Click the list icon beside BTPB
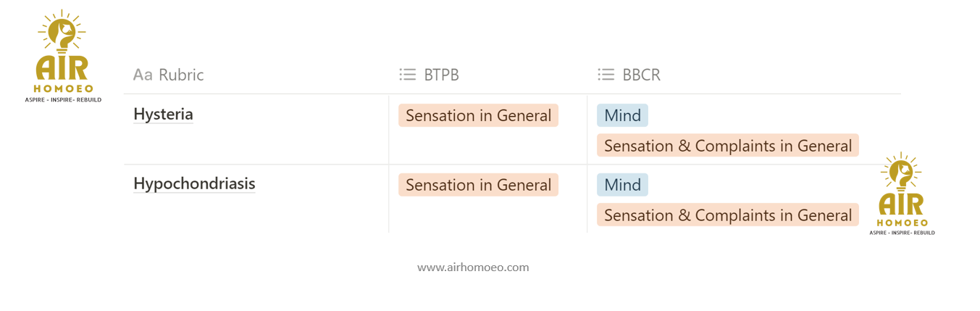980x311 pixels. click(x=408, y=75)
